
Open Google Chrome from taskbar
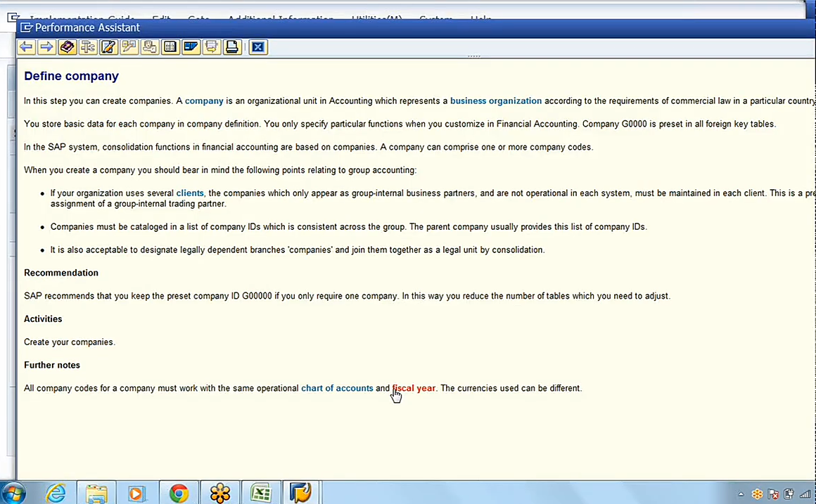click(179, 493)
